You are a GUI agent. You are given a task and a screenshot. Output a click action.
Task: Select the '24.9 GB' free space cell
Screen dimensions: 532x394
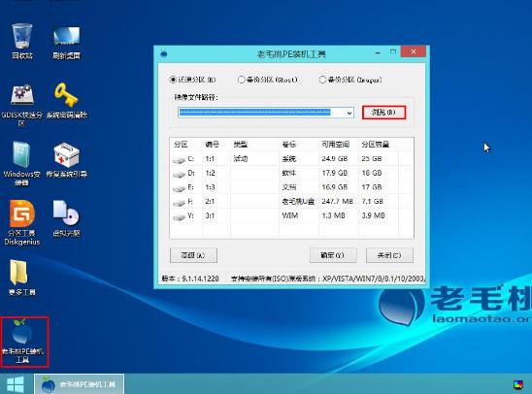pyautogui.click(x=335, y=159)
